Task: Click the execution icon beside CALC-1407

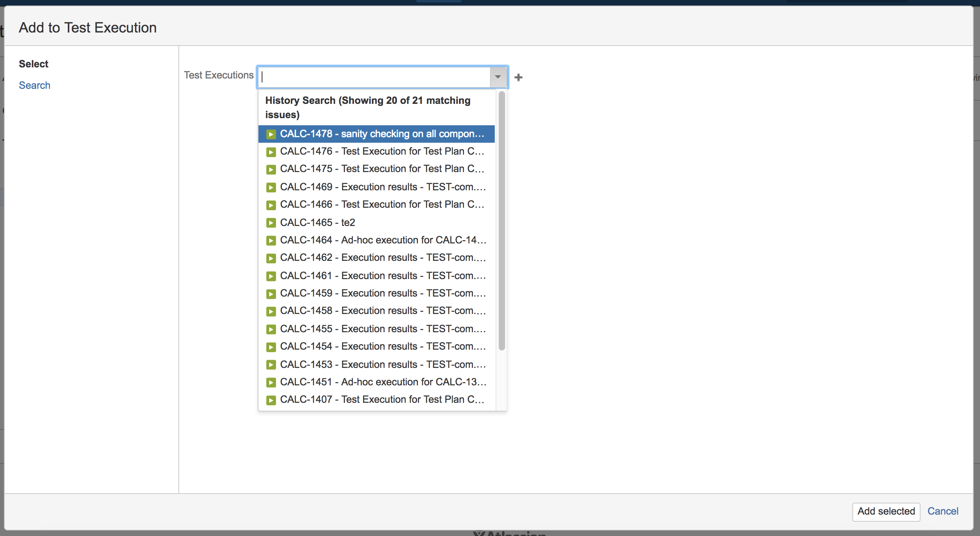Action: (271, 400)
